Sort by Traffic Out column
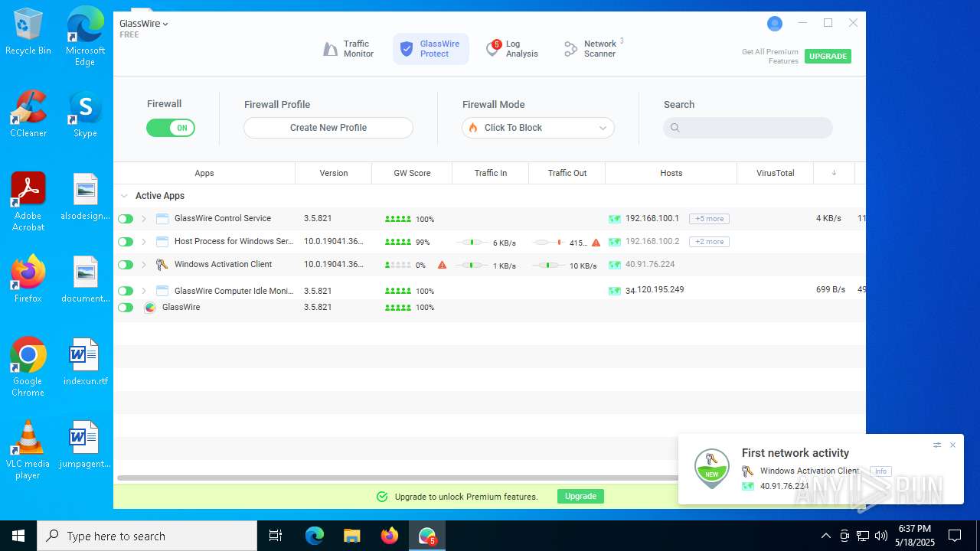 point(567,173)
